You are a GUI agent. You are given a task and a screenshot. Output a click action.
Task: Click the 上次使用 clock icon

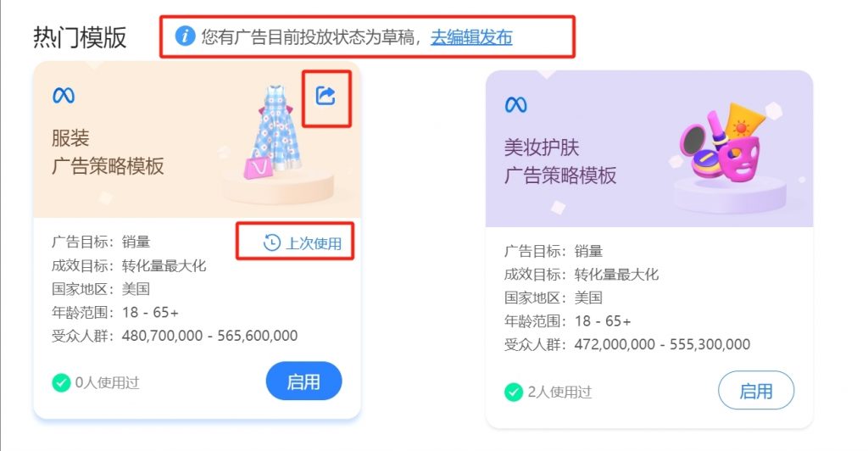(x=271, y=242)
